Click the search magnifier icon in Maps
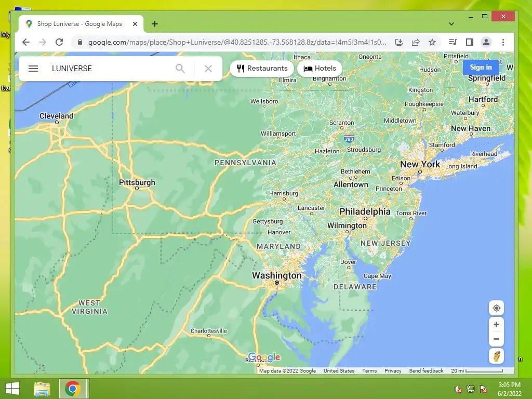The width and height of the screenshot is (532, 399). pos(180,69)
